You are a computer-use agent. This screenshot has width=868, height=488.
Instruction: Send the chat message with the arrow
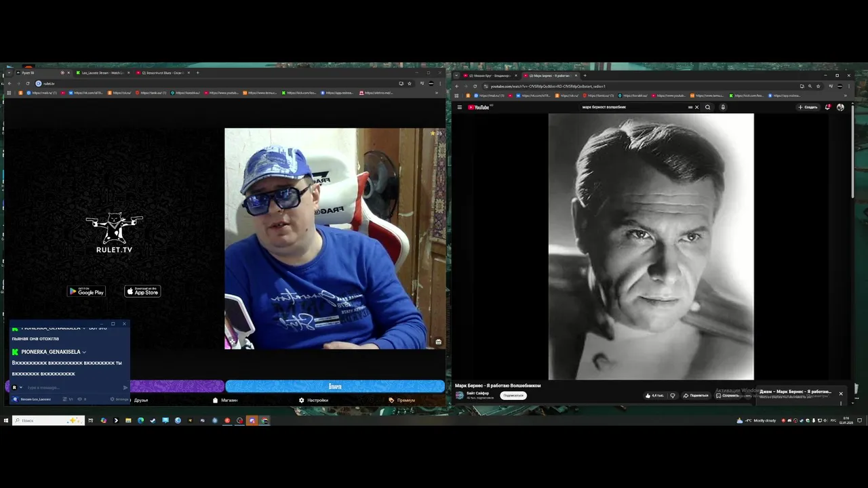125,388
